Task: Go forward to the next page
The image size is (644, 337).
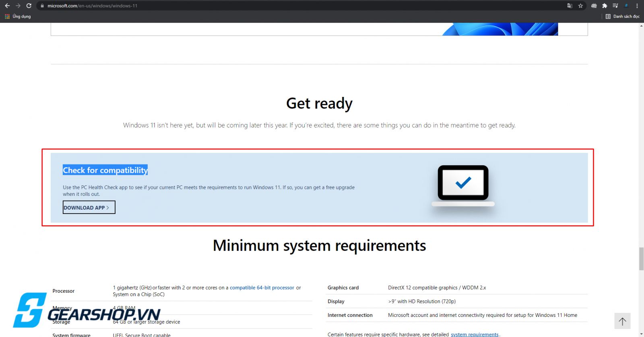Action: 18,6
